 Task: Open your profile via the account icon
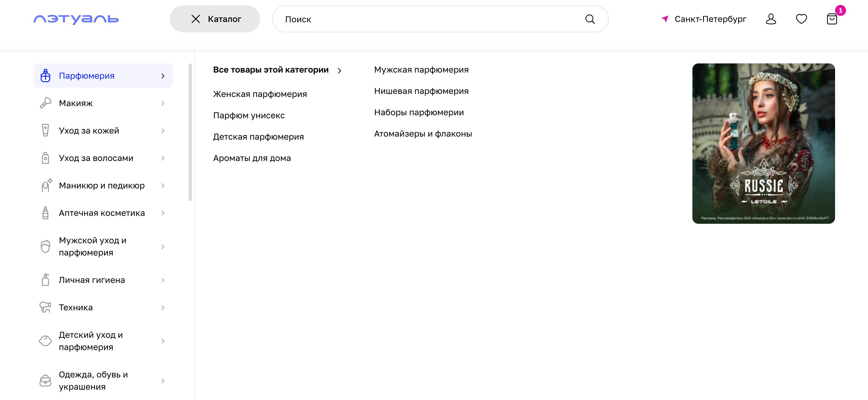[771, 19]
